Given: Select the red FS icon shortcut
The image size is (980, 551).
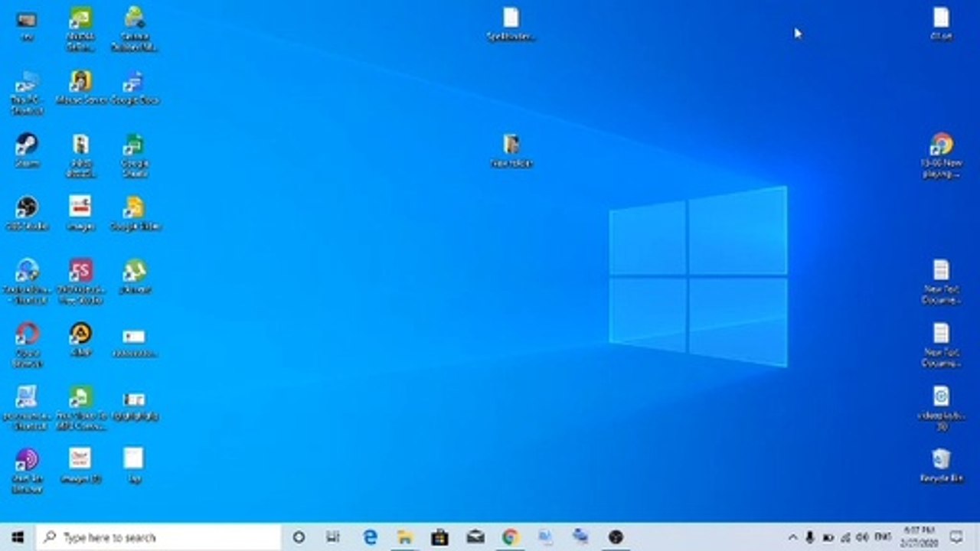Looking at the screenshot, I should coord(80,281).
